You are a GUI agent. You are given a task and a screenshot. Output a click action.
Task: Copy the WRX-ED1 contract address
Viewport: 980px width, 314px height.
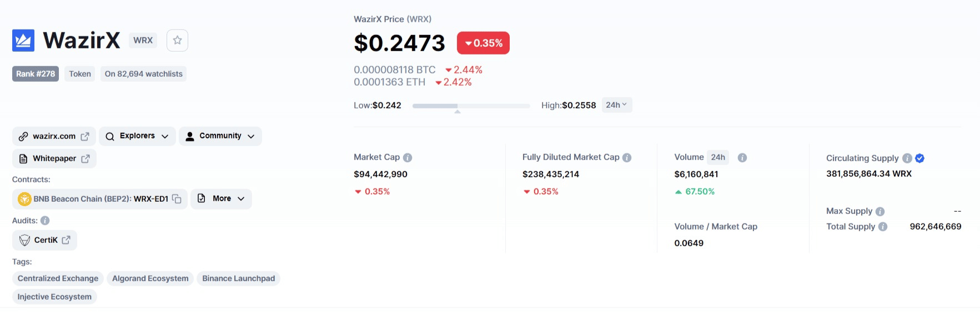pyautogui.click(x=177, y=199)
